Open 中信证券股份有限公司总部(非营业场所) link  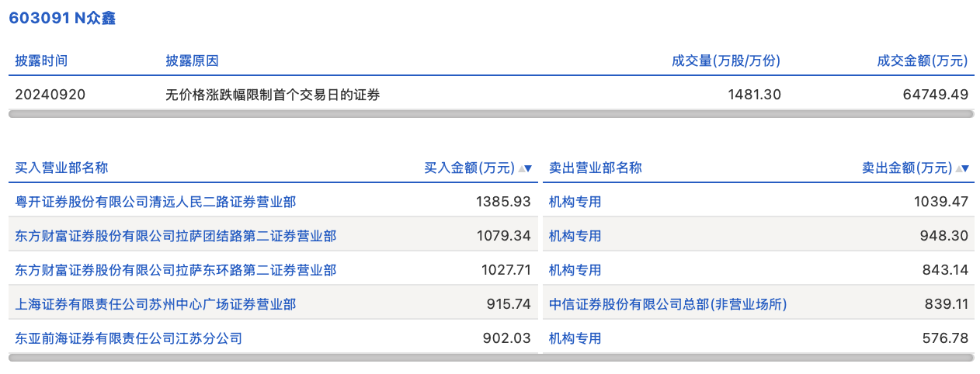668,304
